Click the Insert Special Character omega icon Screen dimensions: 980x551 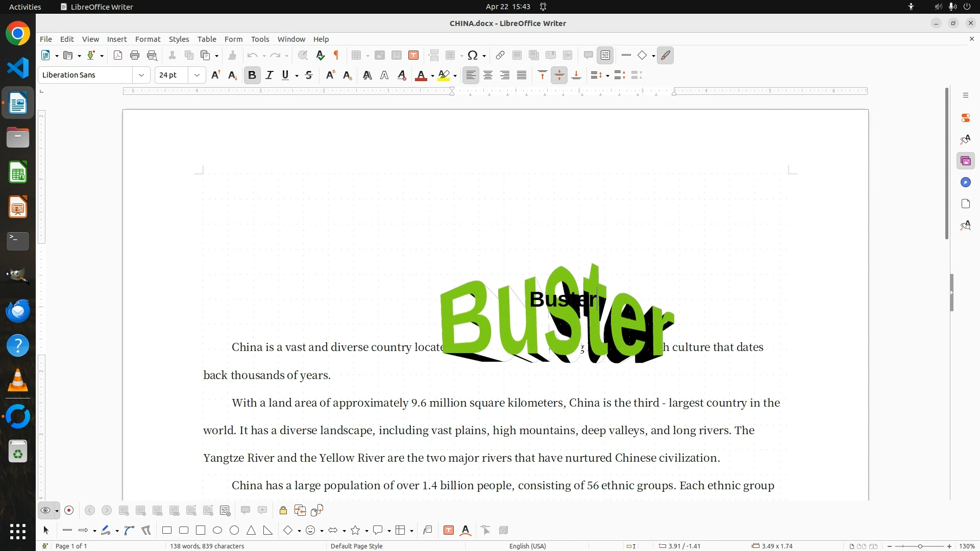473,56
